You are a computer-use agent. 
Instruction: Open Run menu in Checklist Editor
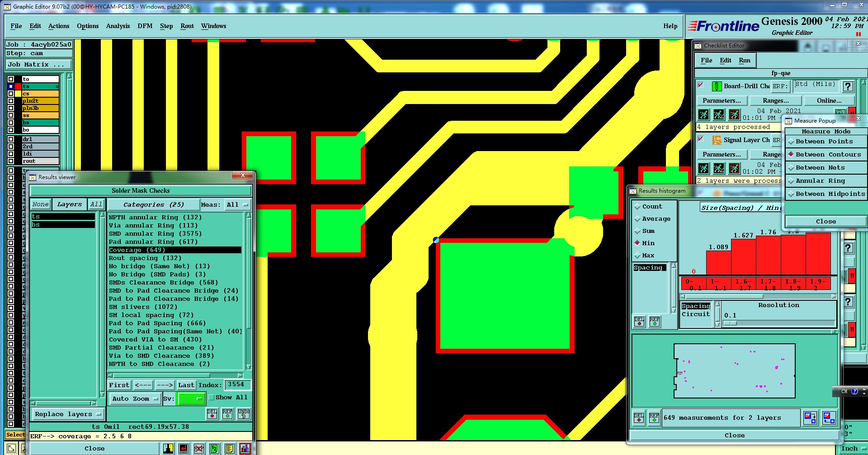point(745,61)
